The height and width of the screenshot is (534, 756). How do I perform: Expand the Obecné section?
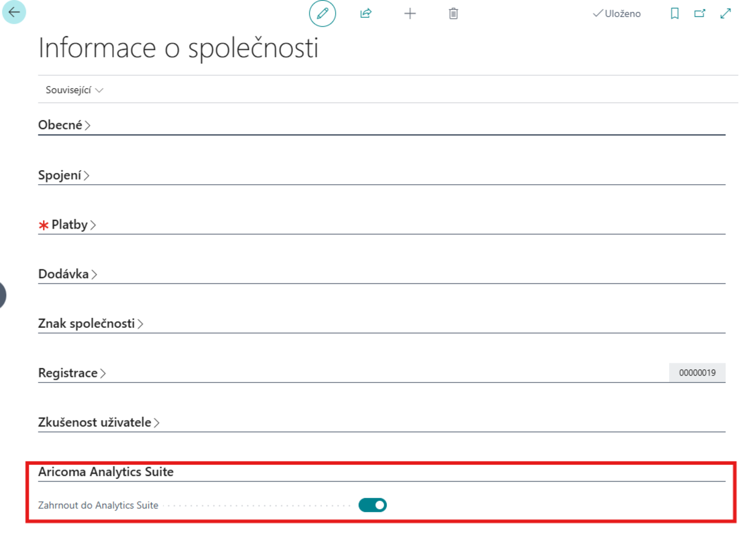click(x=62, y=125)
